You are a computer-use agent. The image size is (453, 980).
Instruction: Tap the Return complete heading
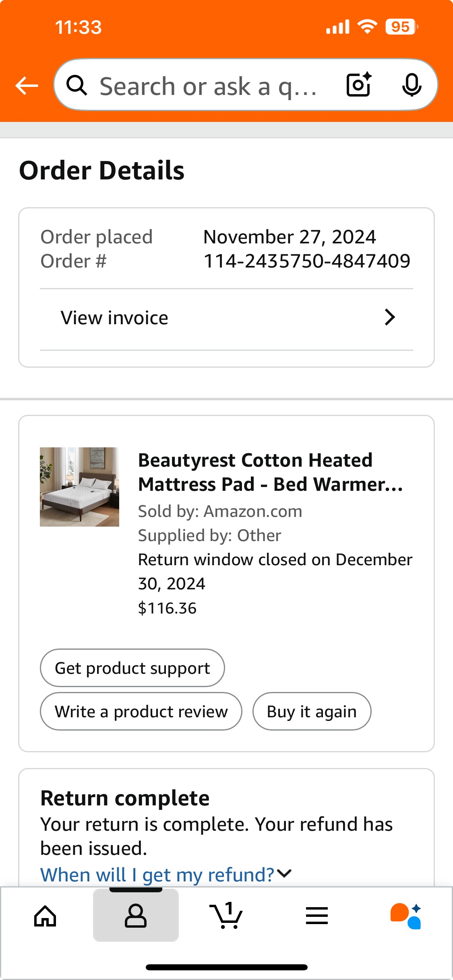pos(125,798)
